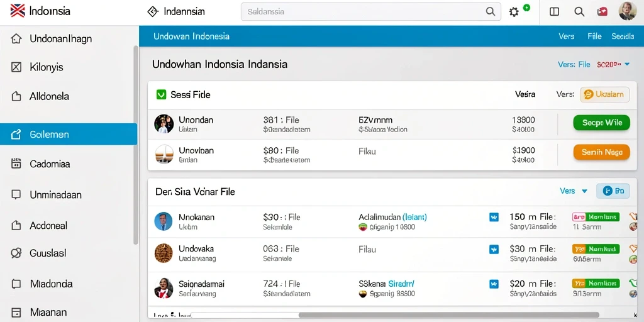Click the diamond icon next to Indennsian

pyautogui.click(x=153, y=11)
